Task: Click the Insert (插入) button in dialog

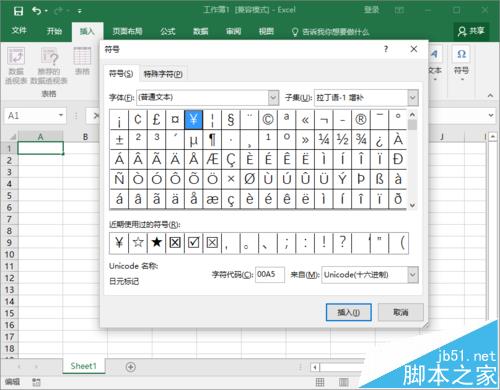Action: pos(349,312)
